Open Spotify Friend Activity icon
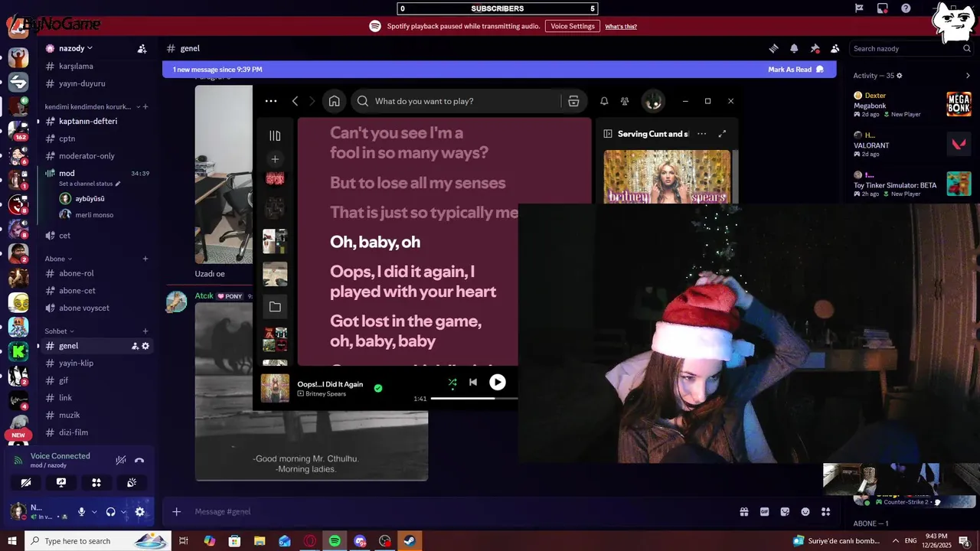The width and height of the screenshot is (980, 551). pos(626,101)
